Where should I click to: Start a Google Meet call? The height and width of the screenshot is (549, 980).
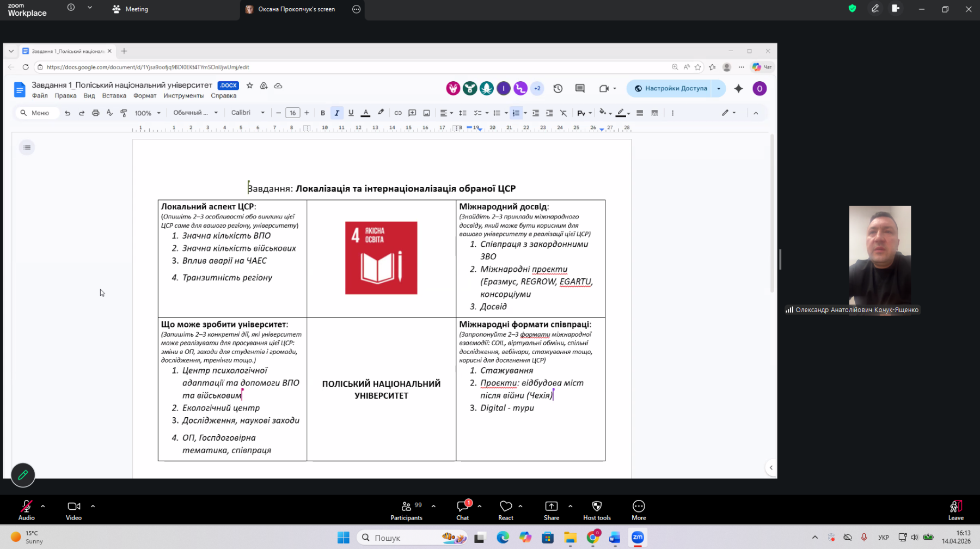[604, 88]
